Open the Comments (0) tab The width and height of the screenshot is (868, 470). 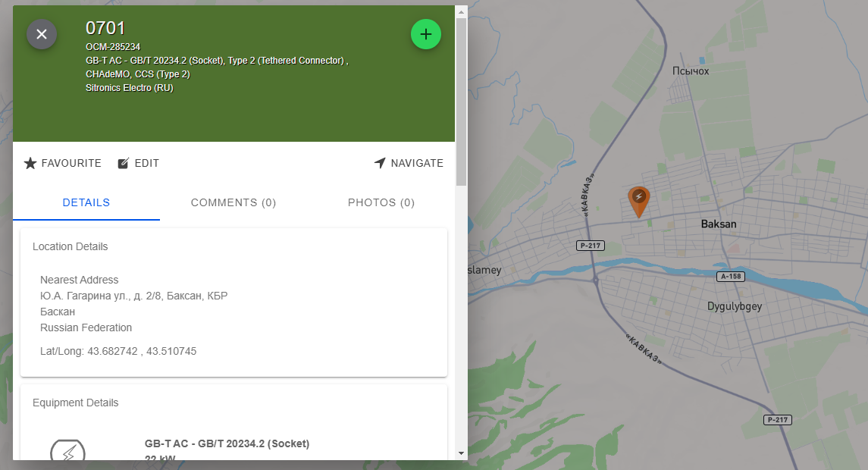tap(233, 202)
